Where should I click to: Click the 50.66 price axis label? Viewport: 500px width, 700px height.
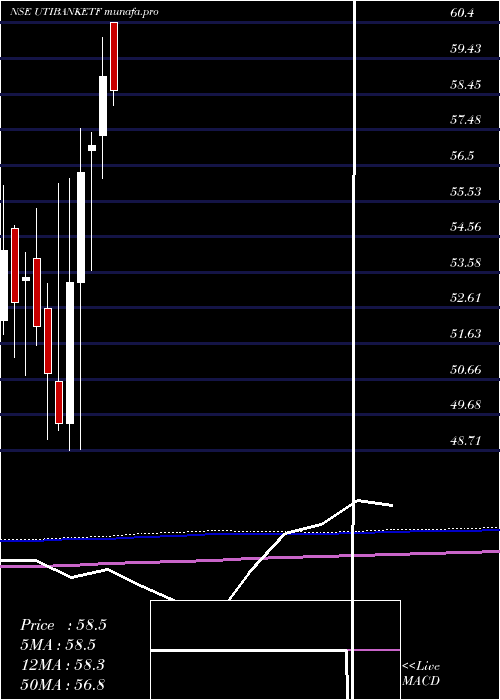point(466,369)
